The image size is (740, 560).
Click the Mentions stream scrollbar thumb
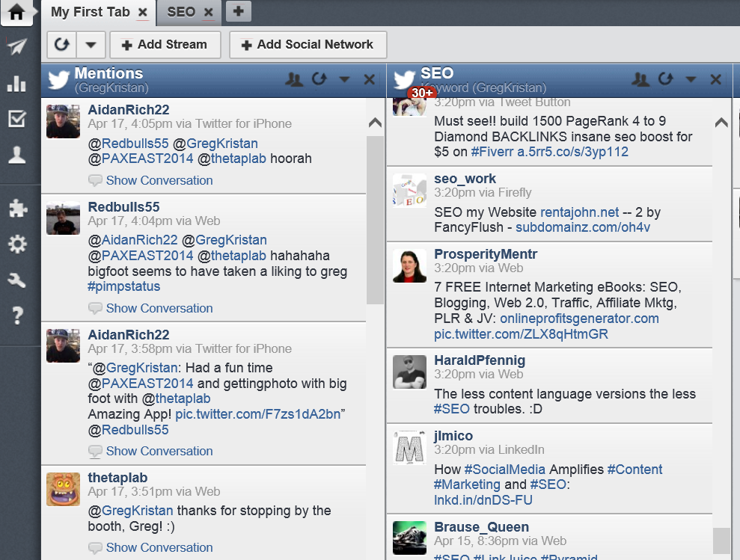click(x=375, y=220)
